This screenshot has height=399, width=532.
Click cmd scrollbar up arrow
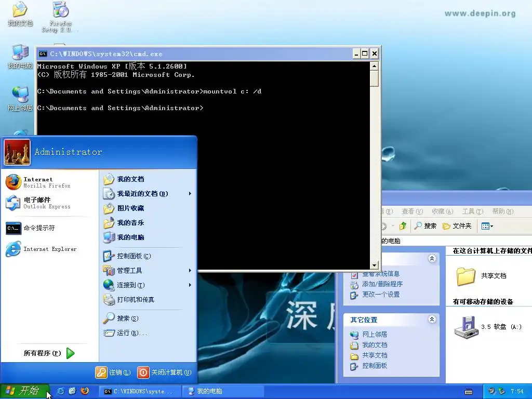point(374,66)
